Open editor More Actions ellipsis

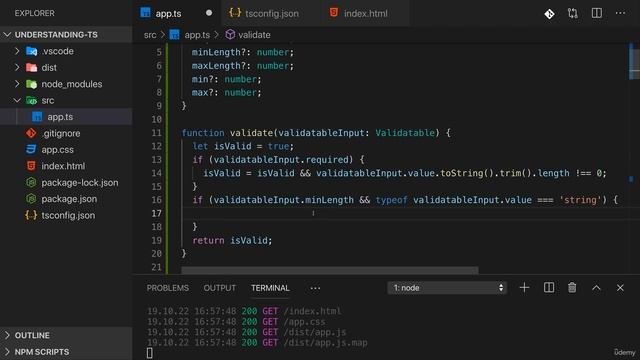point(620,13)
